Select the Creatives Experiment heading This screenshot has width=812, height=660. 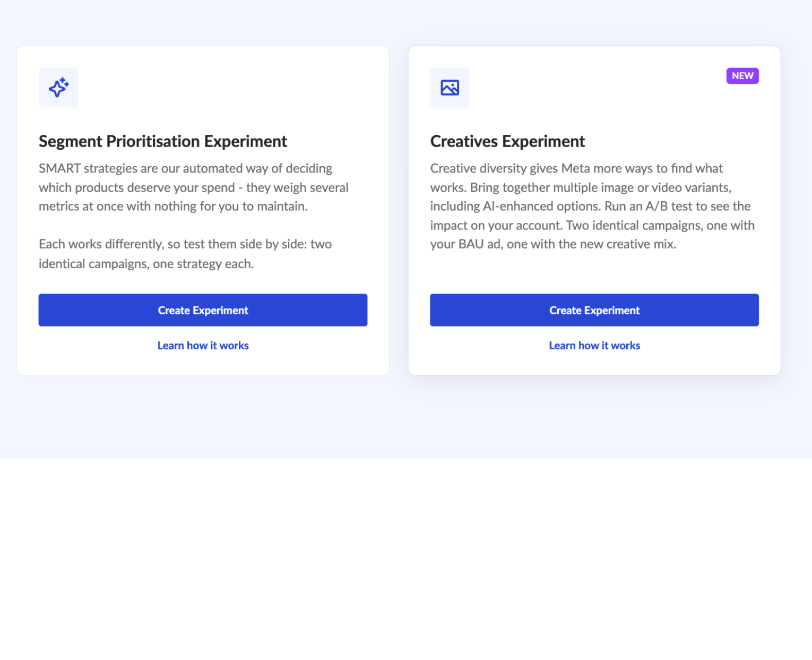tap(507, 141)
